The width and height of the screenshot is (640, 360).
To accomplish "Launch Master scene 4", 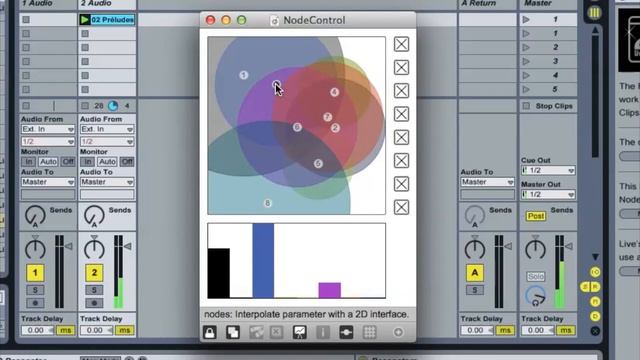I will (526, 76).
